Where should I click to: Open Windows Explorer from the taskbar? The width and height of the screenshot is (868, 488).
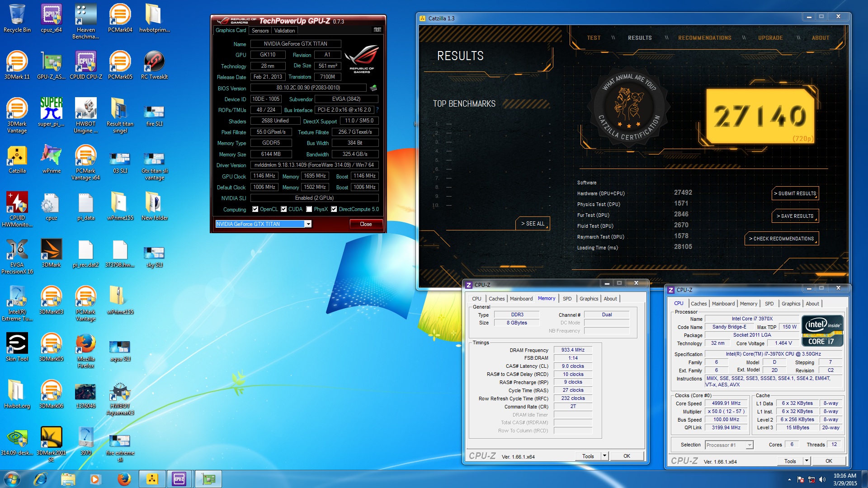68,479
